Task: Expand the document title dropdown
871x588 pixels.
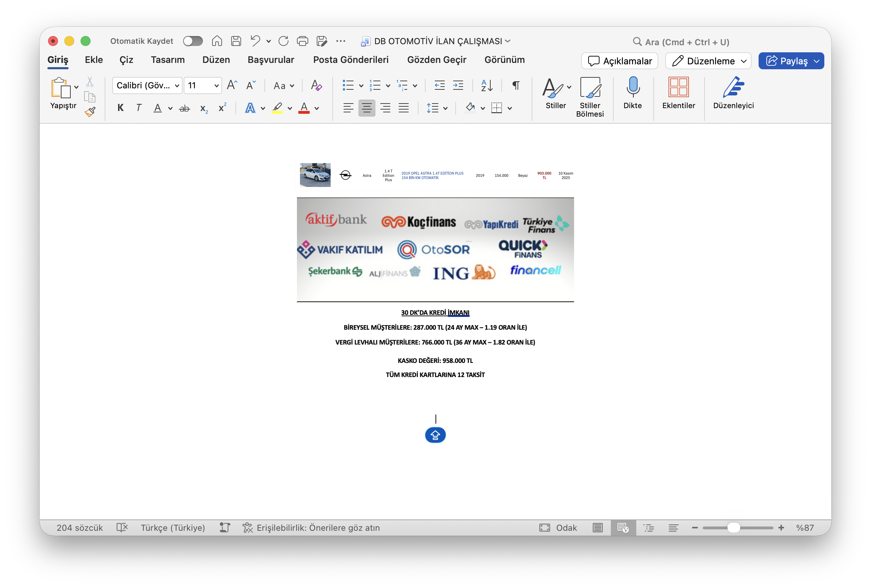Action: pyautogui.click(x=508, y=41)
